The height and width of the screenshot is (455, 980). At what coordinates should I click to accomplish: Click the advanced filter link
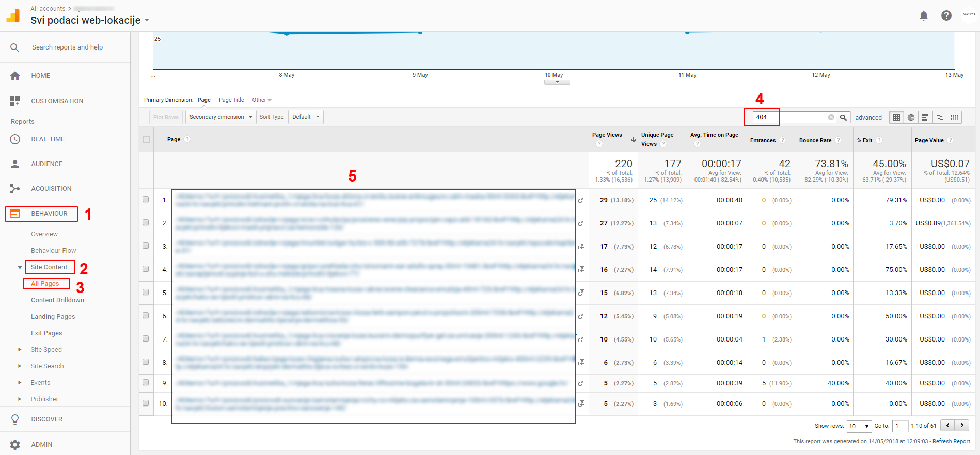pyautogui.click(x=868, y=118)
